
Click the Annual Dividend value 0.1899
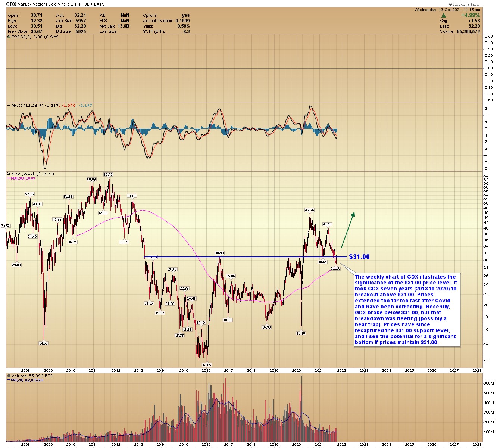182,21
